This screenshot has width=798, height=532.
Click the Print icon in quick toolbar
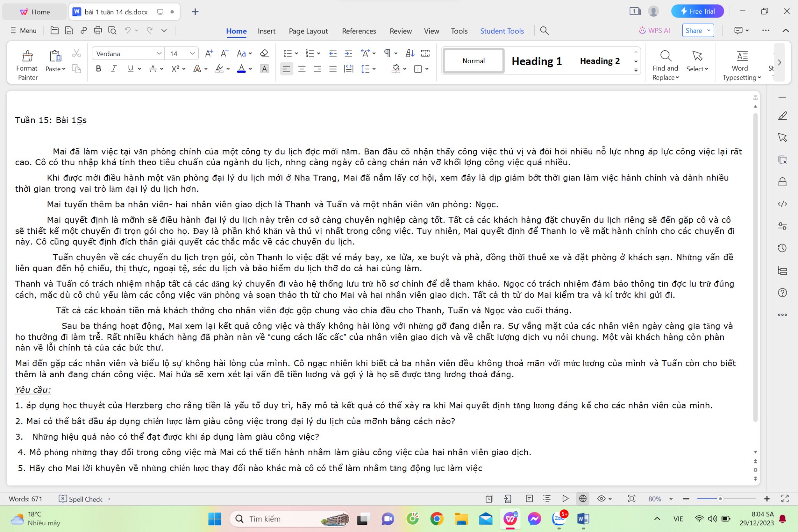pos(98,30)
